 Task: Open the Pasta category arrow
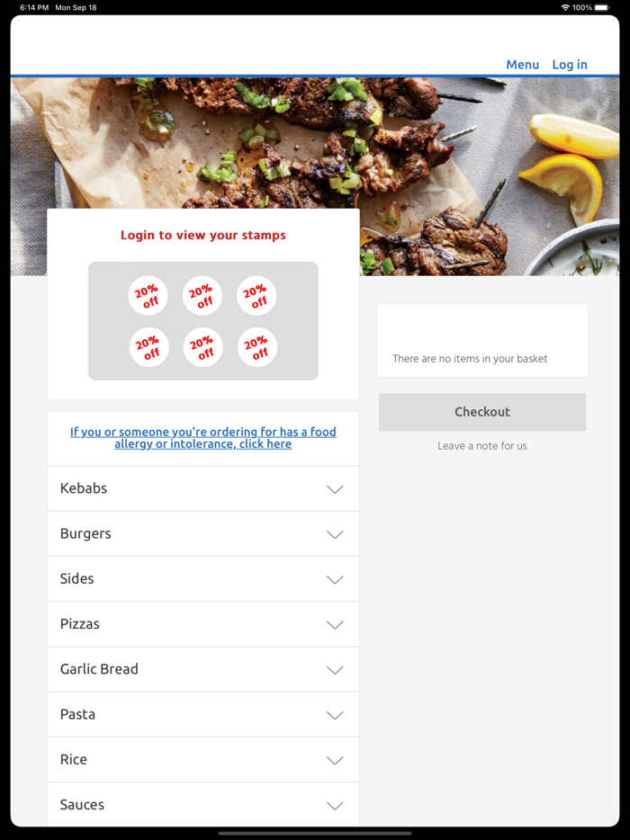(x=335, y=715)
